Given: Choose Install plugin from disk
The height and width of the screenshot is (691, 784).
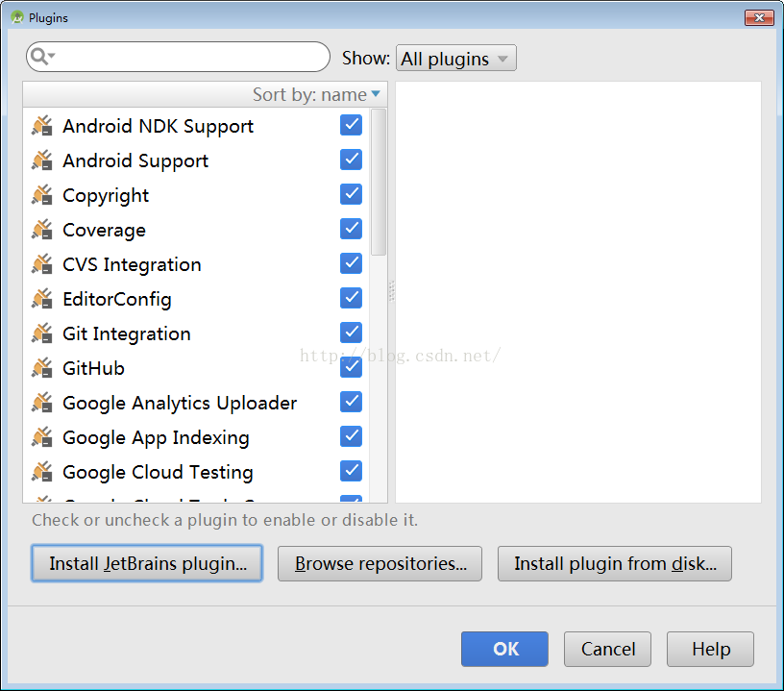Looking at the screenshot, I should coord(614,564).
